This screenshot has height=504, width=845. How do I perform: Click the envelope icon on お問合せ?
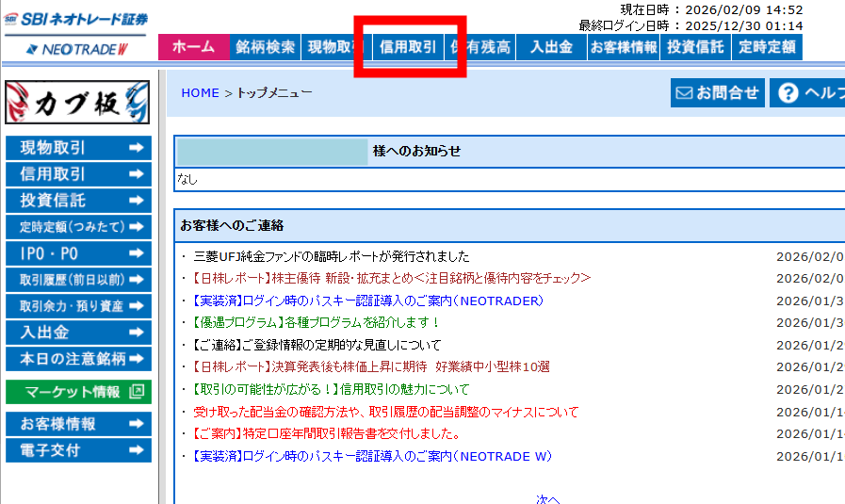pyautogui.click(x=684, y=93)
